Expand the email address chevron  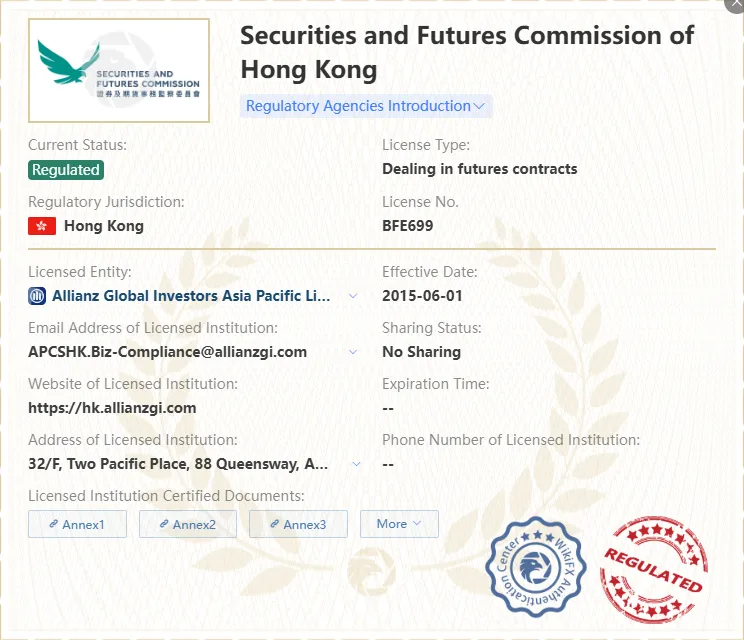tap(353, 352)
